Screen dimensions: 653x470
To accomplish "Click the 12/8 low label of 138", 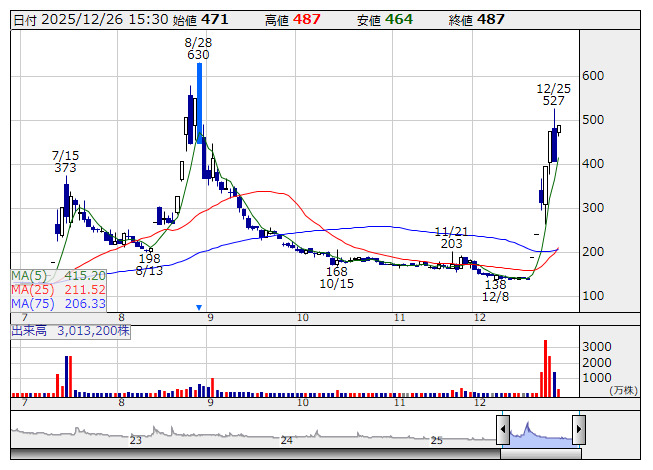I will click(x=496, y=291).
